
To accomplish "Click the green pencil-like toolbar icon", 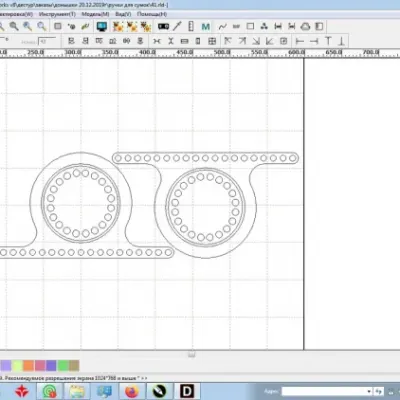I will [85, 26].
